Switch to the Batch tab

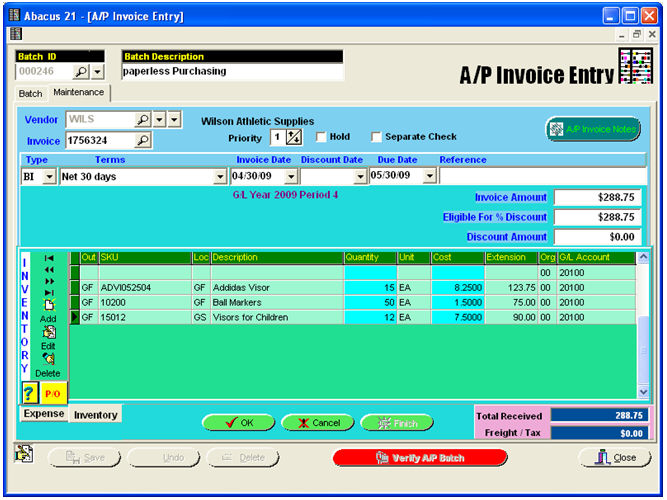(x=30, y=94)
